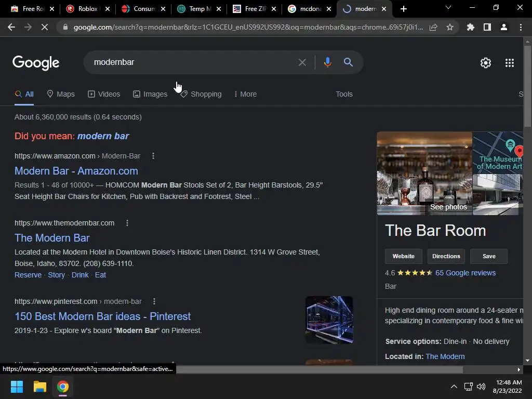Start voice search with microphone icon
Image resolution: width=532 pixels, height=399 pixels.
click(x=327, y=62)
